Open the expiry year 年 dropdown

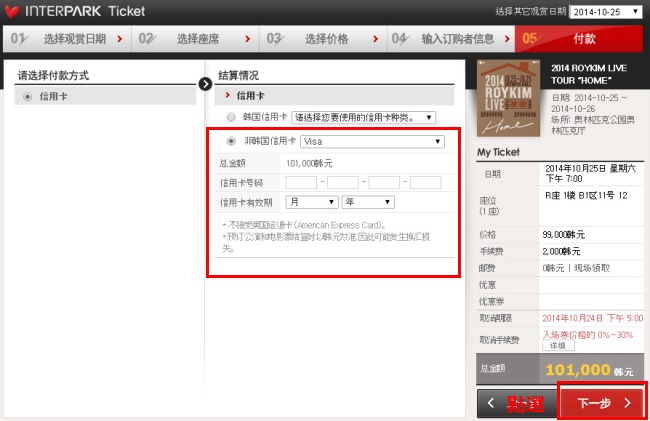[x=368, y=202]
